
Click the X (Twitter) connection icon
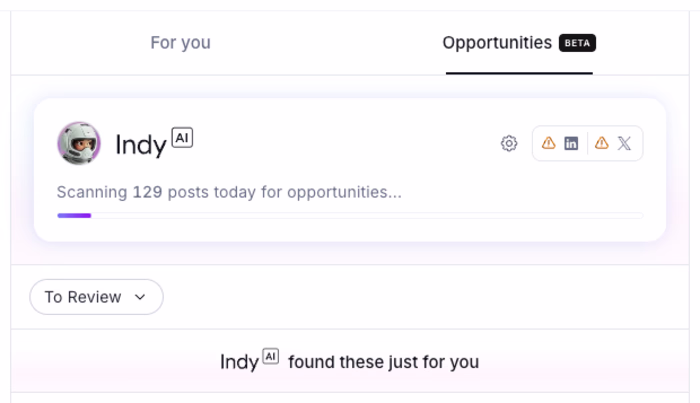pyautogui.click(x=624, y=144)
